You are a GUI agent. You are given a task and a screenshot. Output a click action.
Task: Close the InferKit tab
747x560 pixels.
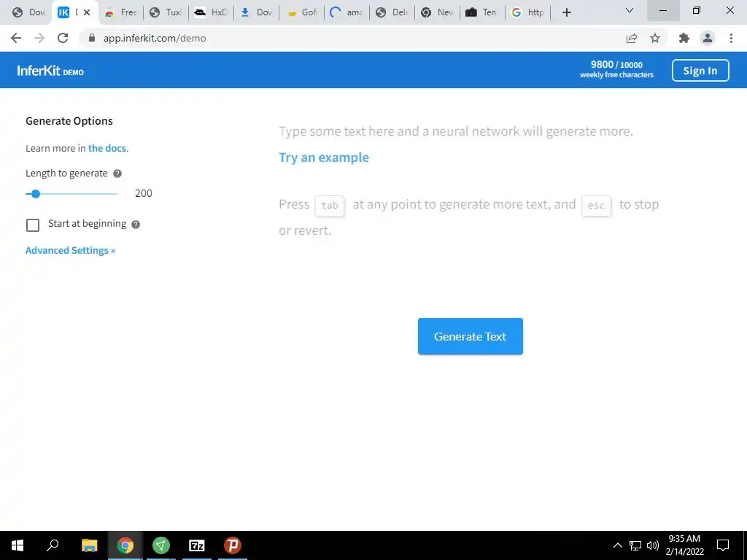tap(87, 12)
